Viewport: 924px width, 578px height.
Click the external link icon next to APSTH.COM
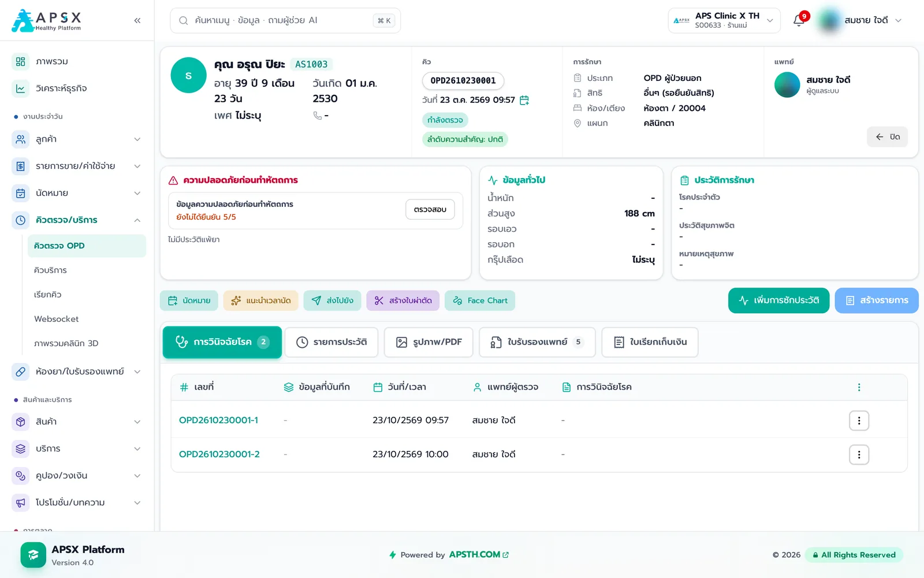coord(506,555)
